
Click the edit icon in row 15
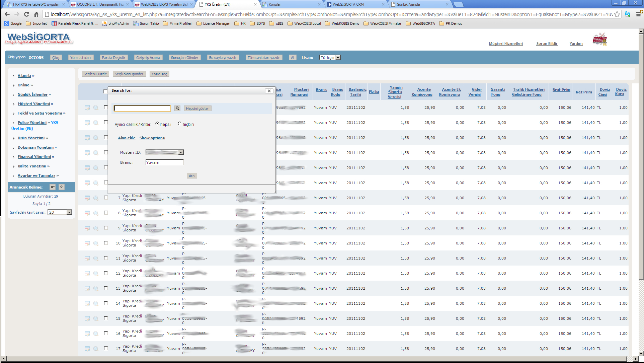click(x=87, y=318)
